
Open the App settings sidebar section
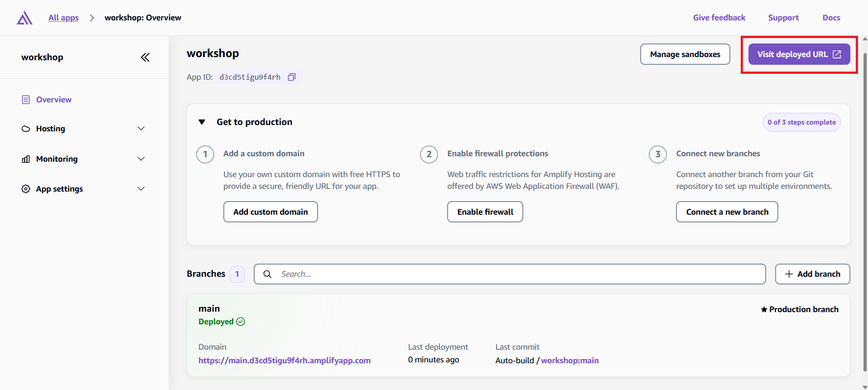point(59,189)
